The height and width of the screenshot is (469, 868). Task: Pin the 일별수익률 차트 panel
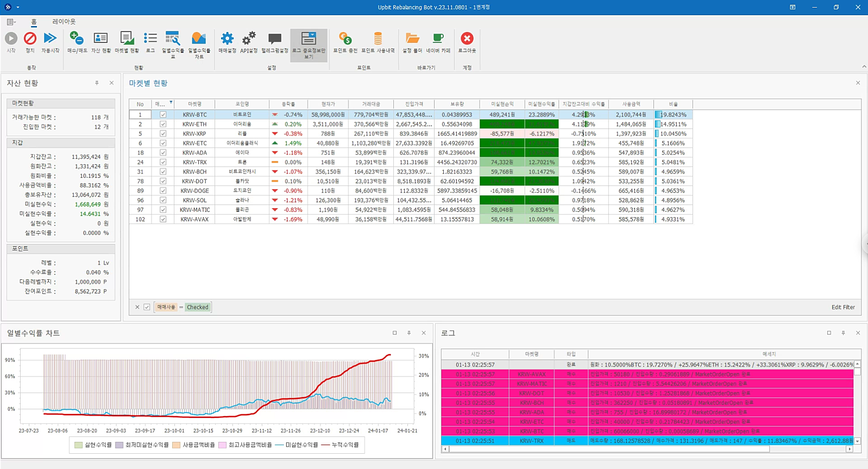(409, 333)
